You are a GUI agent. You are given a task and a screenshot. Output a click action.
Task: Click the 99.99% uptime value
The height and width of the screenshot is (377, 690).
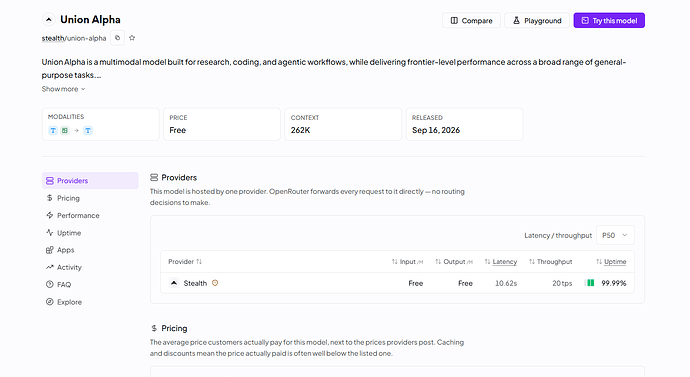[613, 283]
